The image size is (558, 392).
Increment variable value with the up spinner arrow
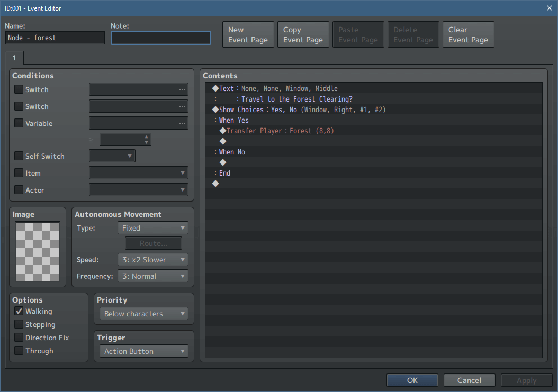[146, 136]
